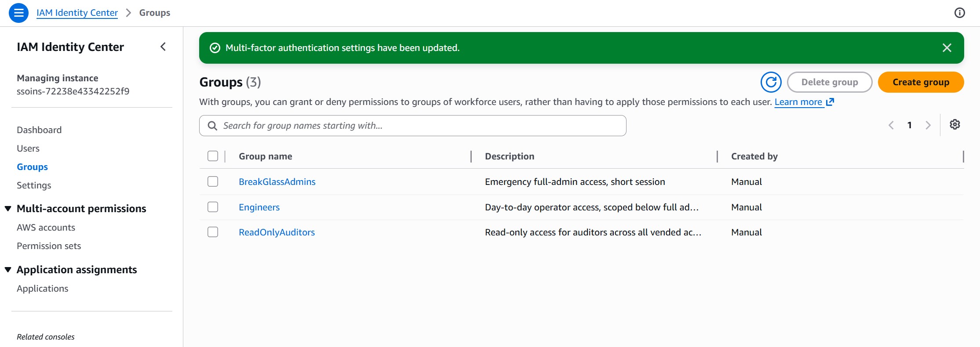Click the Groups breadcrumb text

[x=155, y=13]
